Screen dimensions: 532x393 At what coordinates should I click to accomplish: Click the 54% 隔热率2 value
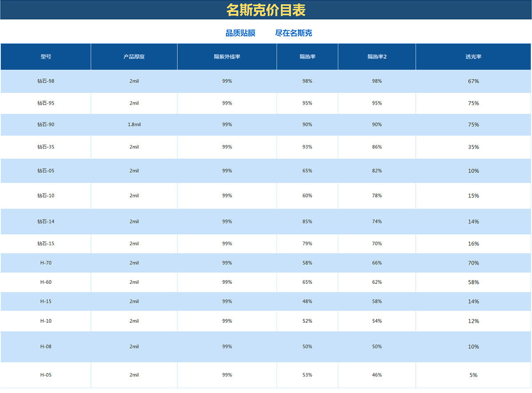pos(377,321)
